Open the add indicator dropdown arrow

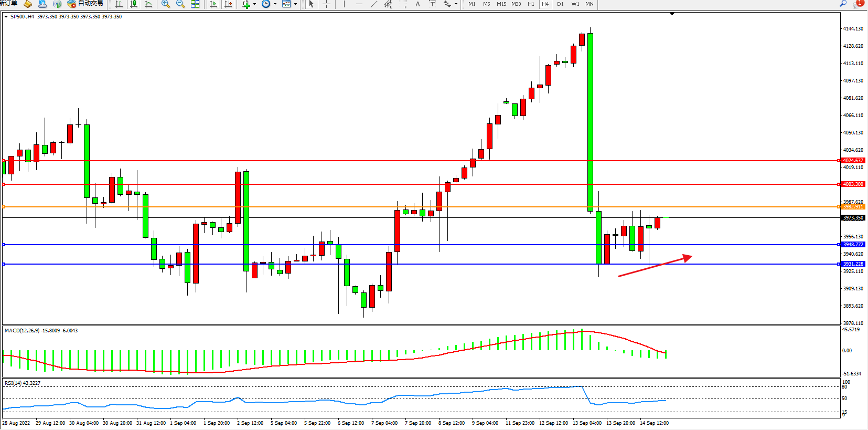(255, 4)
